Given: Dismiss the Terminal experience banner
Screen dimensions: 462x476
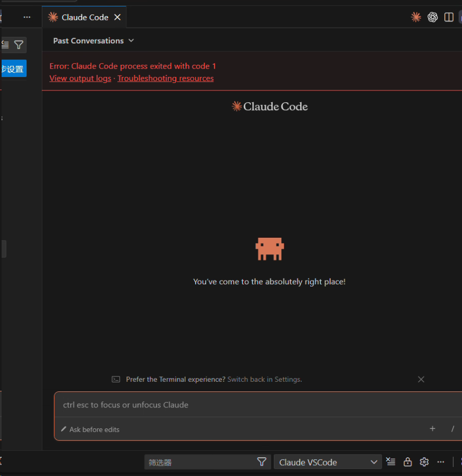Looking at the screenshot, I should (421, 379).
